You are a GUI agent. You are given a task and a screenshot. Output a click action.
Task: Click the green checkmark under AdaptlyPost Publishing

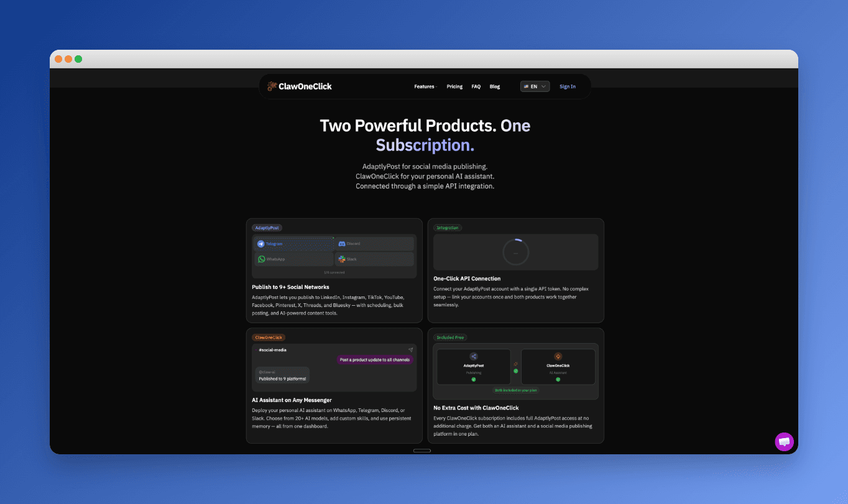[x=474, y=380]
